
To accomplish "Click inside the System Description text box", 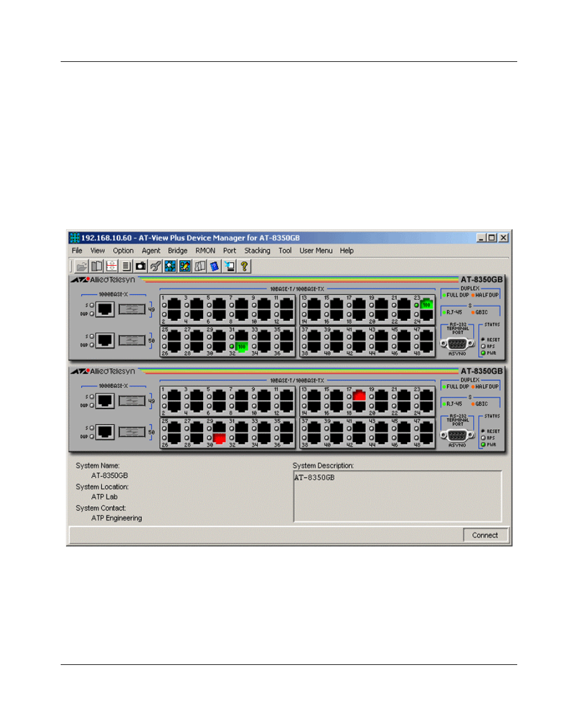I will pos(398,496).
